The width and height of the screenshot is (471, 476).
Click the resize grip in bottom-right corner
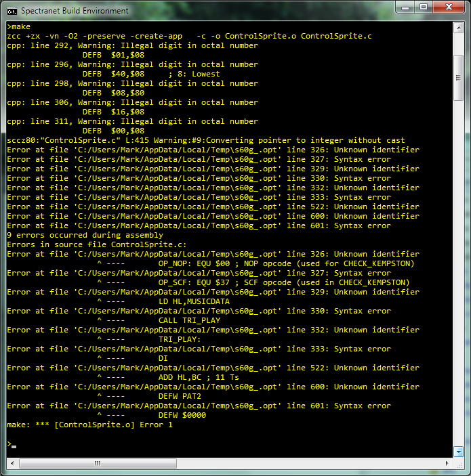pyautogui.click(x=459, y=464)
